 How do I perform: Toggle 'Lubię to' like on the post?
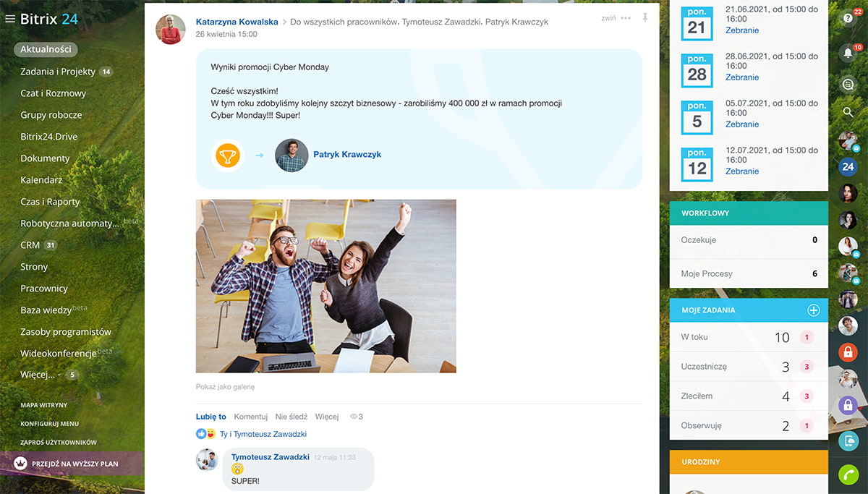[210, 417]
